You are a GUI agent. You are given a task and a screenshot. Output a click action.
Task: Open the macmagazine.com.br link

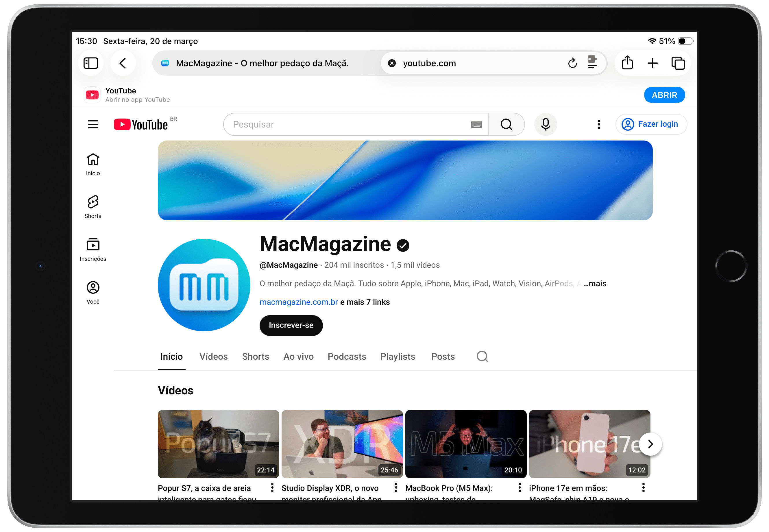point(298,302)
